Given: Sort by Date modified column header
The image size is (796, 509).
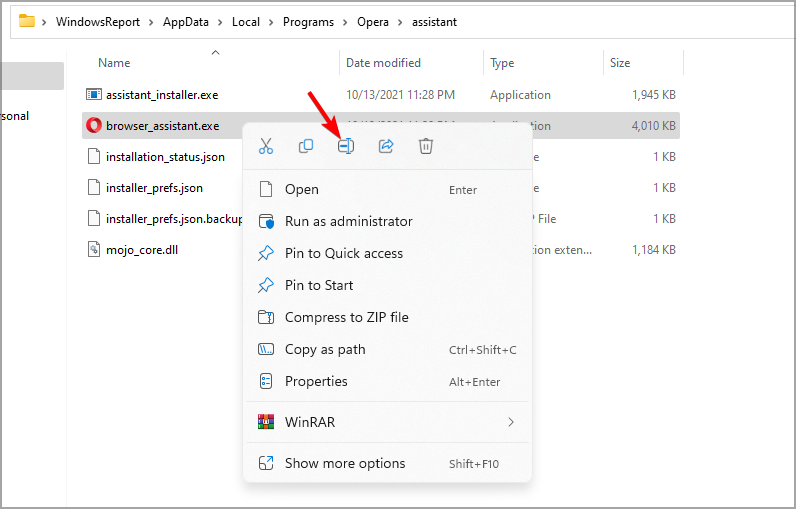Looking at the screenshot, I should pyautogui.click(x=383, y=63).
